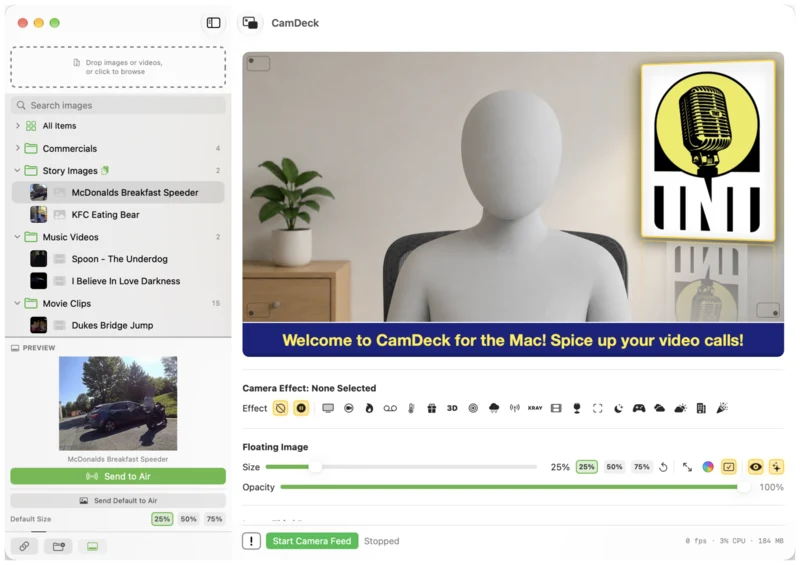Select the plain cloud effect icon

[x=659, y=408]
